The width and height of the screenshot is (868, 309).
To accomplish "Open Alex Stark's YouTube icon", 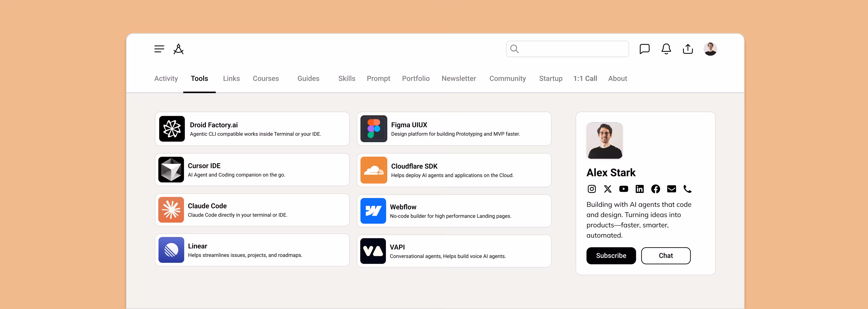I will click(x=624, y=189).
